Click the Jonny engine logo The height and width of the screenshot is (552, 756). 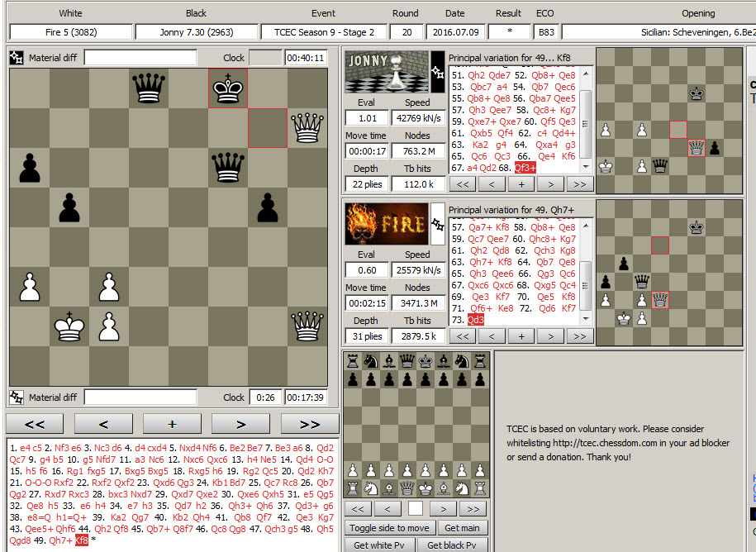pyautogui.click(x=387, y=72)
